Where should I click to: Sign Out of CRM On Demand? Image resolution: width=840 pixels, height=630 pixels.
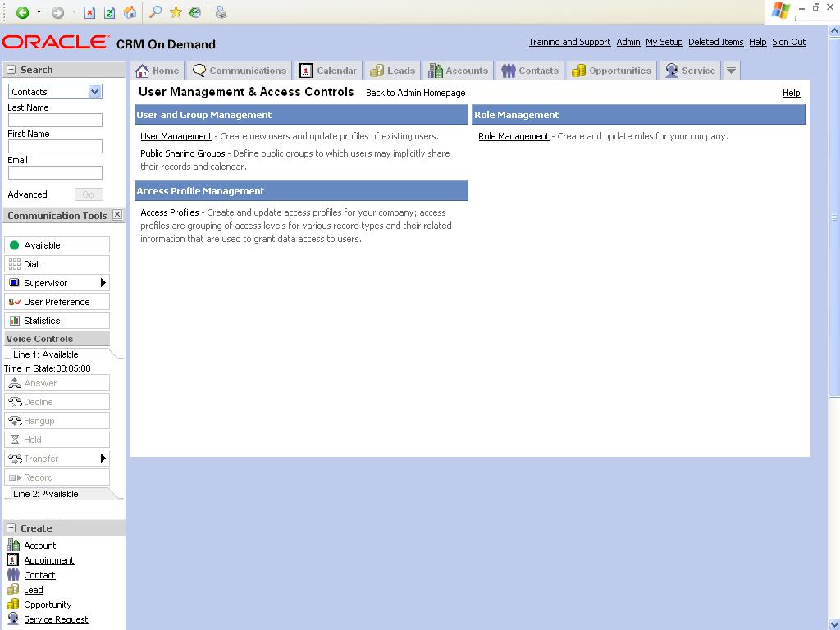789,42
